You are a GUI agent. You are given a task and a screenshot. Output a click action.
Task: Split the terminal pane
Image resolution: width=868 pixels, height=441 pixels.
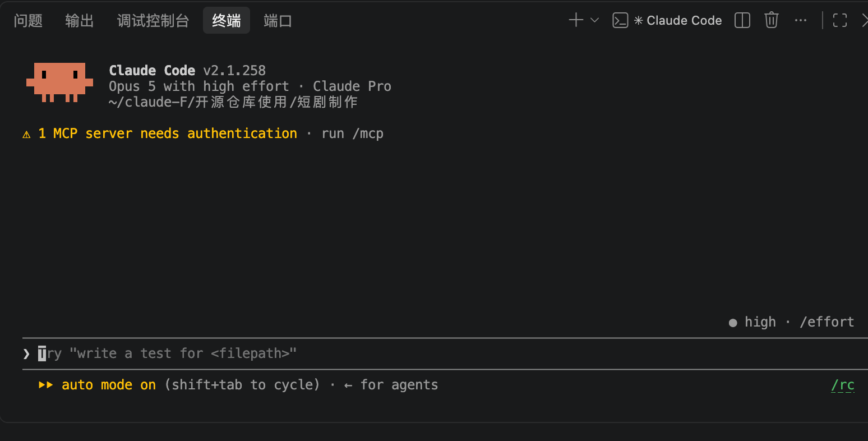[x=742, y=20]
